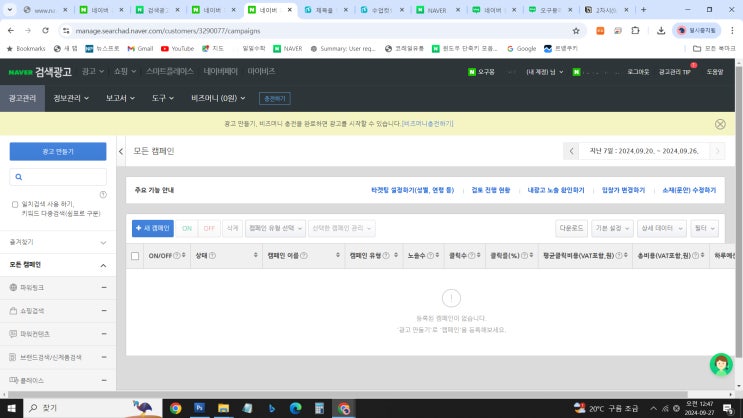Collapse the 파워컨텐츠 minus icon
The height and width of the screenshot is (418, 743).
point(104,334)
